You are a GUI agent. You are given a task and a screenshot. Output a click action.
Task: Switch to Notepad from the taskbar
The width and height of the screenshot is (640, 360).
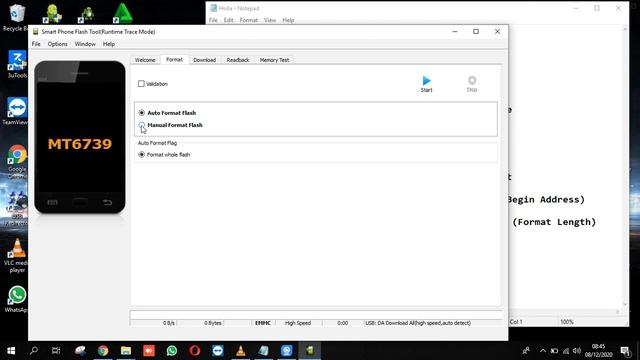pos(264,351)
